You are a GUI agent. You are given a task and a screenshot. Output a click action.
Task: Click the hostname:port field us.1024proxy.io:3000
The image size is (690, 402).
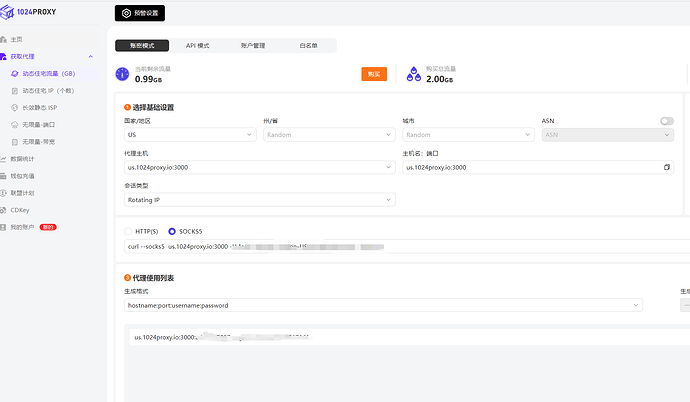click(538, 167)
